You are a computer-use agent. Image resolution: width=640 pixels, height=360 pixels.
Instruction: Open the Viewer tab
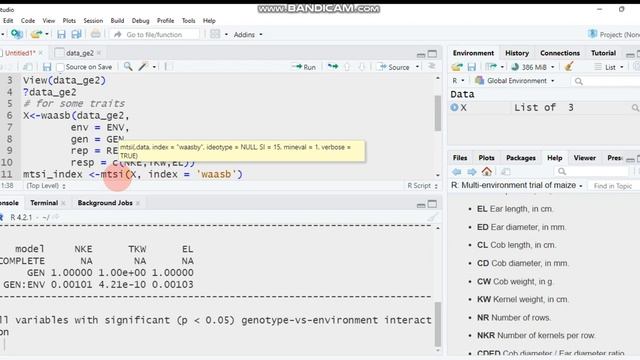(584, 158)
